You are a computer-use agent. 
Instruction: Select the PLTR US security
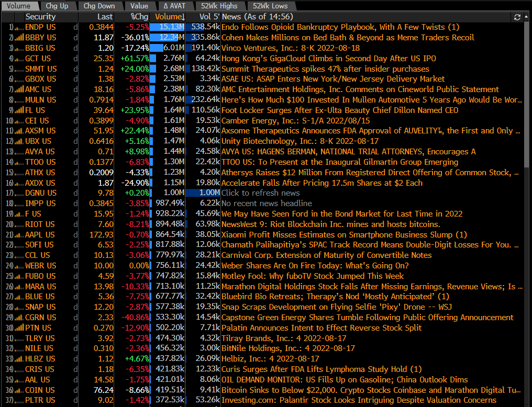click(40, 401)
